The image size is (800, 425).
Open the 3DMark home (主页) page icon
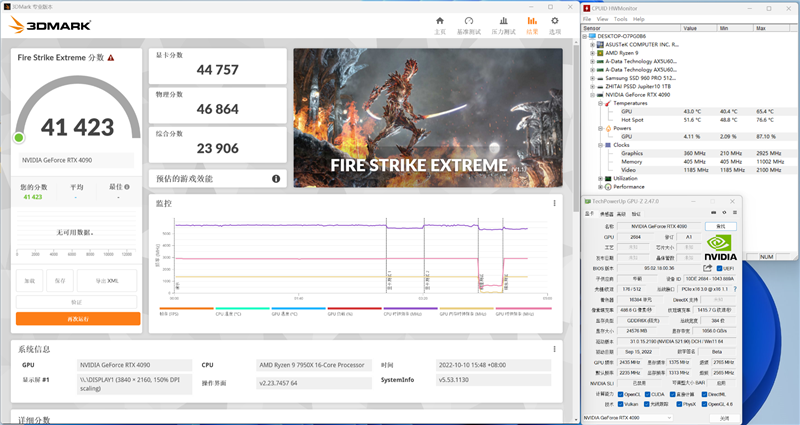440,21
